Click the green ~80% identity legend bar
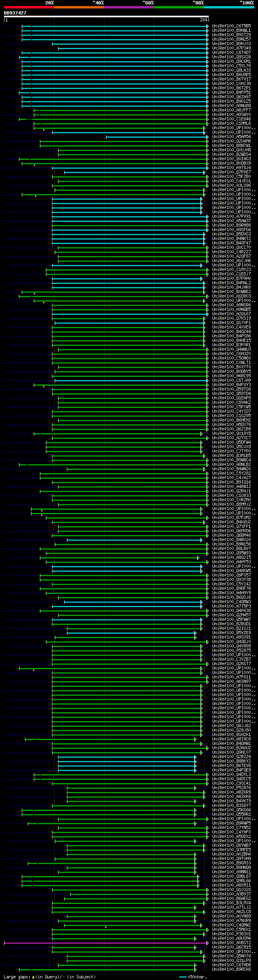Screen dimensions: 258x980 tap(179, 7)
